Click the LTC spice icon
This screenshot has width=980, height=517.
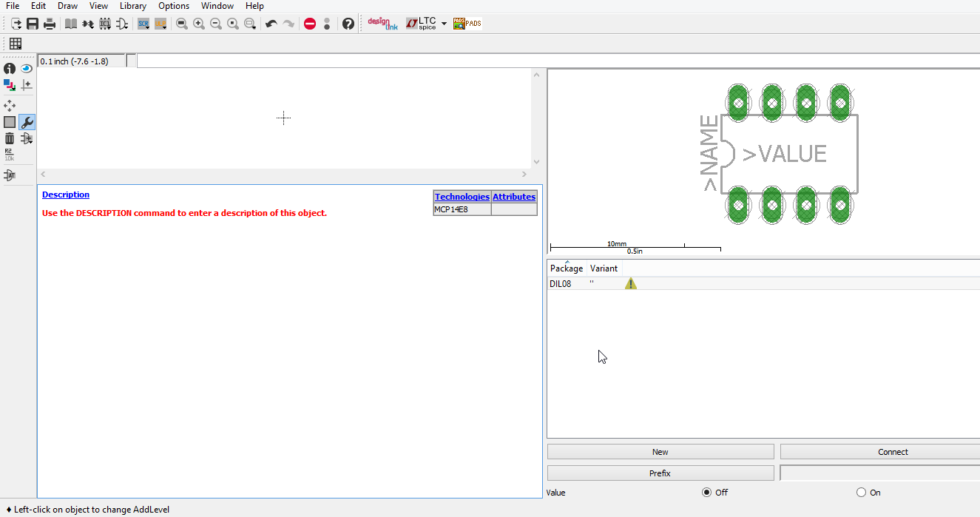(422, 24)
